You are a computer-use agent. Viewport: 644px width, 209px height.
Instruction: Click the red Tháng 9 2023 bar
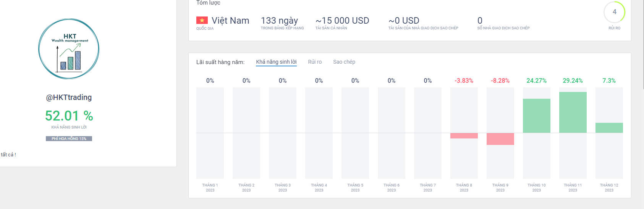[x=500, y=139]
